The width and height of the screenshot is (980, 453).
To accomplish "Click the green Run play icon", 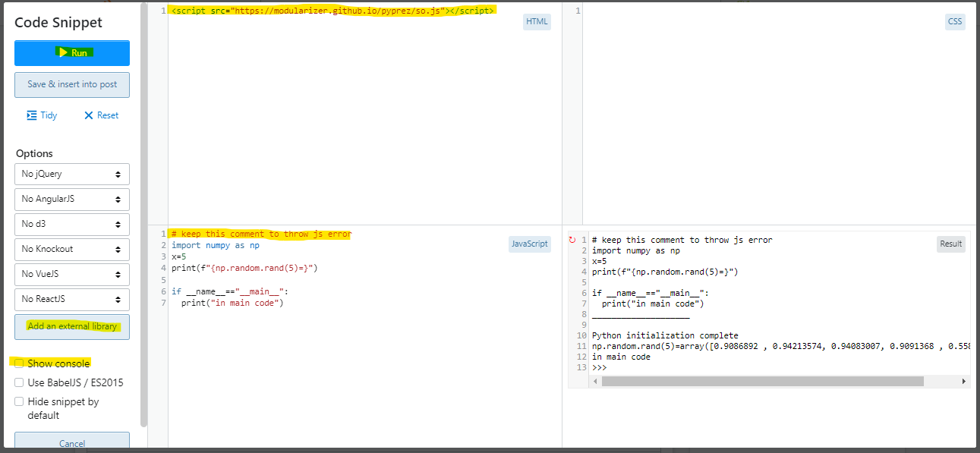I will [x=63, y=53].
